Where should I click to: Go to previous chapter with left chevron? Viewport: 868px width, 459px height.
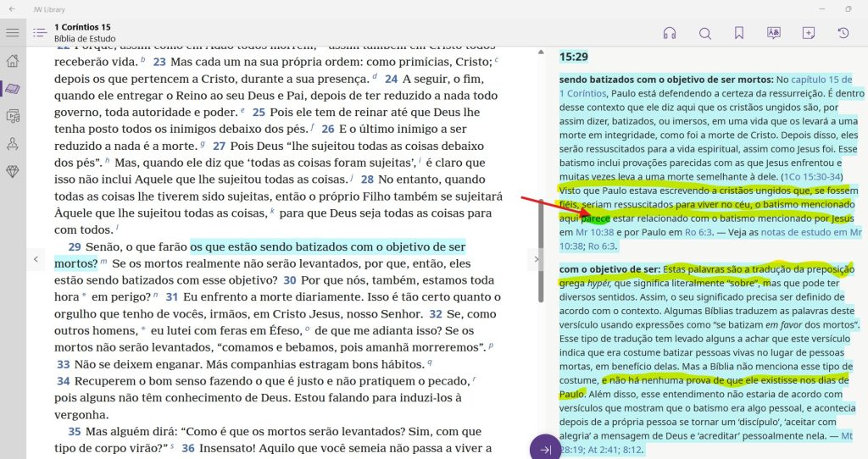(x=35, y=258)
